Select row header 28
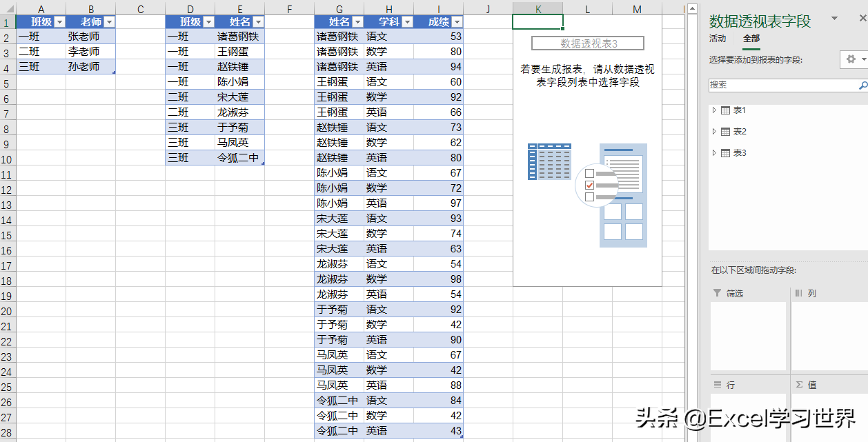Image resolution: width=868 pixels, height=442 pixels. click(x=8, y=432)
